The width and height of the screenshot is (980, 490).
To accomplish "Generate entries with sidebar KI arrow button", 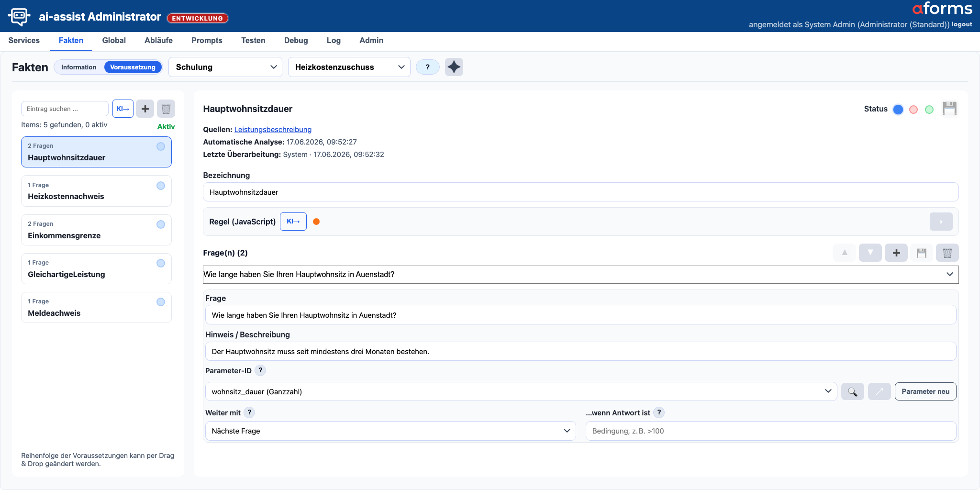I will point(123,109).
